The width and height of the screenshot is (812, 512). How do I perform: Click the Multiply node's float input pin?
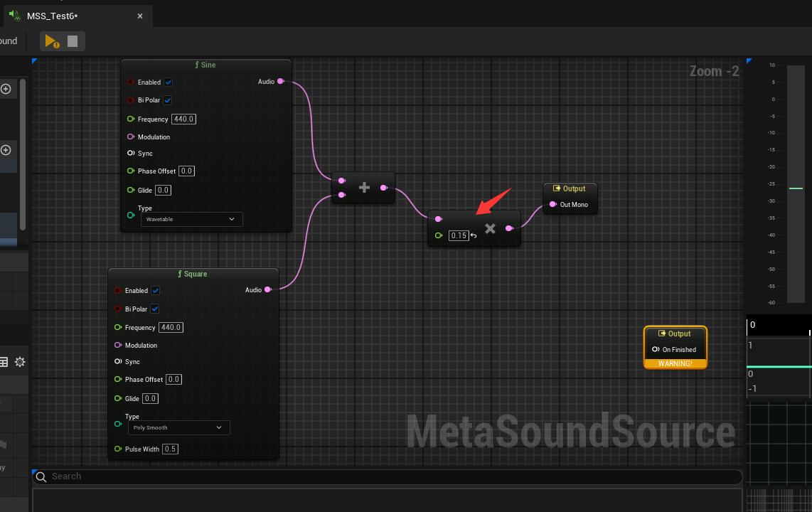[x=439, y=235]
